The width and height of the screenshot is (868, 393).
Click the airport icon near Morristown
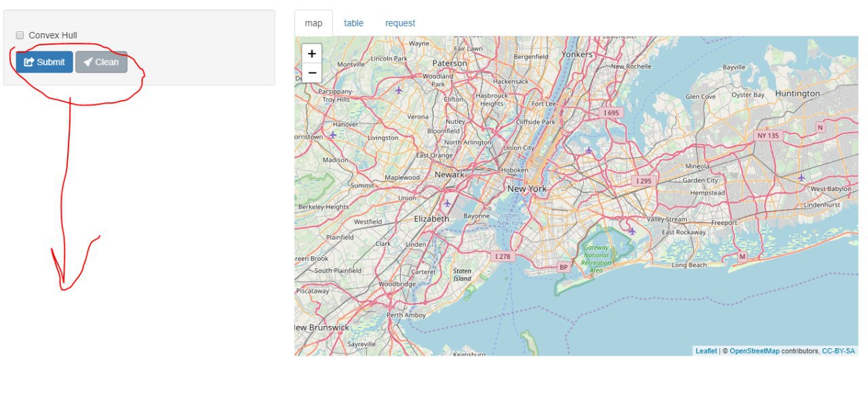[332, 135]
